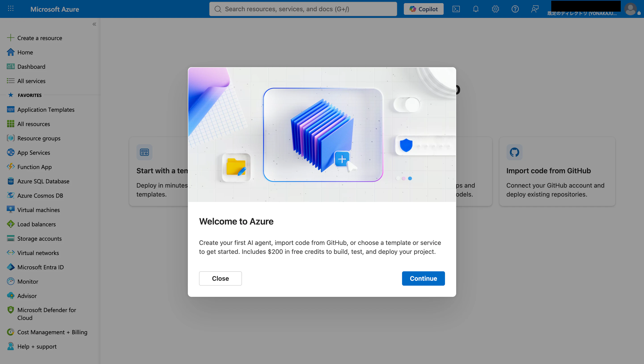Open the account avatar menu

tap(630, 9)
